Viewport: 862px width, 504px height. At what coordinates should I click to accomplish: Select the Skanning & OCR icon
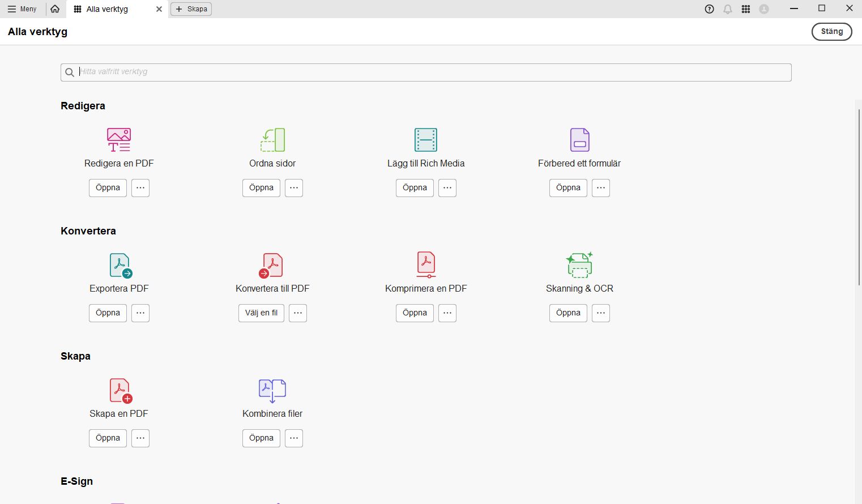(x=579, y=264)
